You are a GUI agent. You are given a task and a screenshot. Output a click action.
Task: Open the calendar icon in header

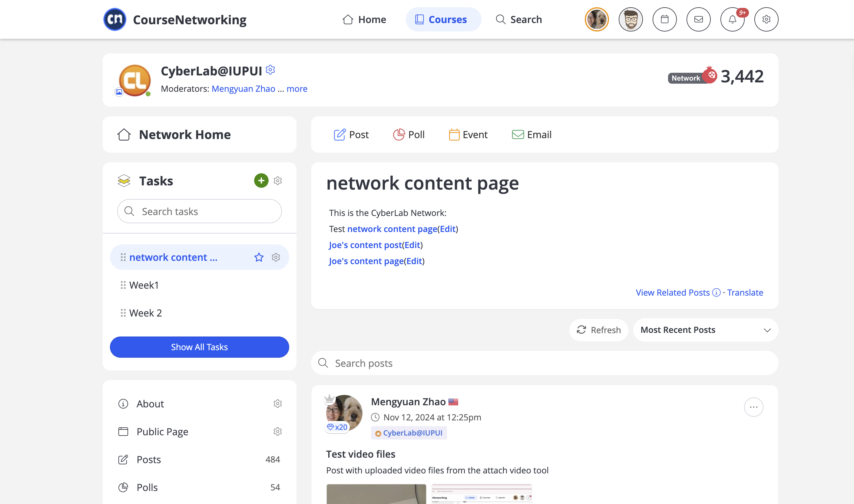coord(664,19)
